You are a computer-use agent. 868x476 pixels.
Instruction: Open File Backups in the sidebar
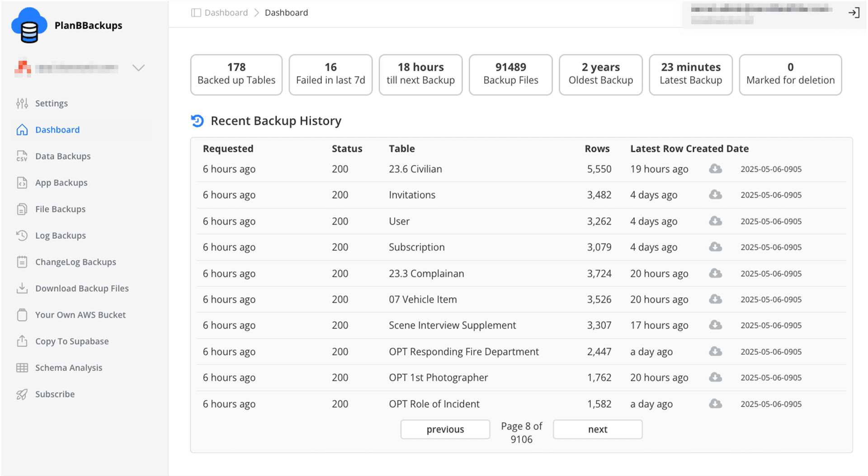(x=61, y=209)
